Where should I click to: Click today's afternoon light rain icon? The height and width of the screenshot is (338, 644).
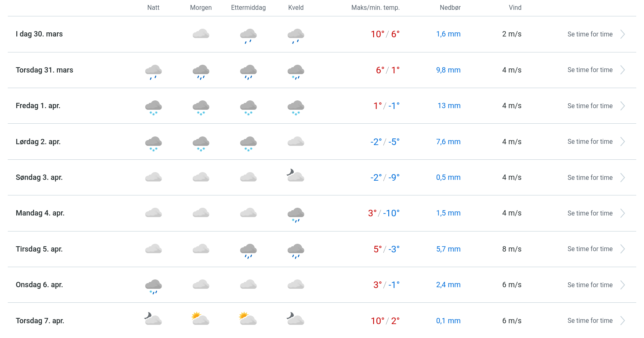coord(248,36)
